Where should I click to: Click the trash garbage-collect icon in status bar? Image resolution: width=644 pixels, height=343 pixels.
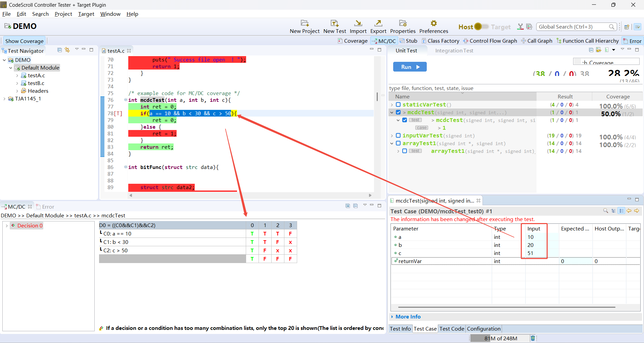click(533, 338)
